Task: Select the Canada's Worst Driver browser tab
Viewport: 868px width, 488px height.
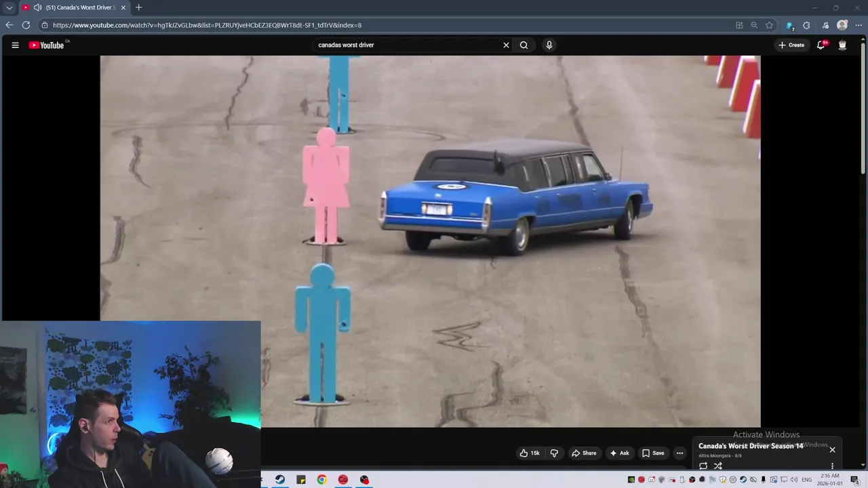Action: [73, 7]
